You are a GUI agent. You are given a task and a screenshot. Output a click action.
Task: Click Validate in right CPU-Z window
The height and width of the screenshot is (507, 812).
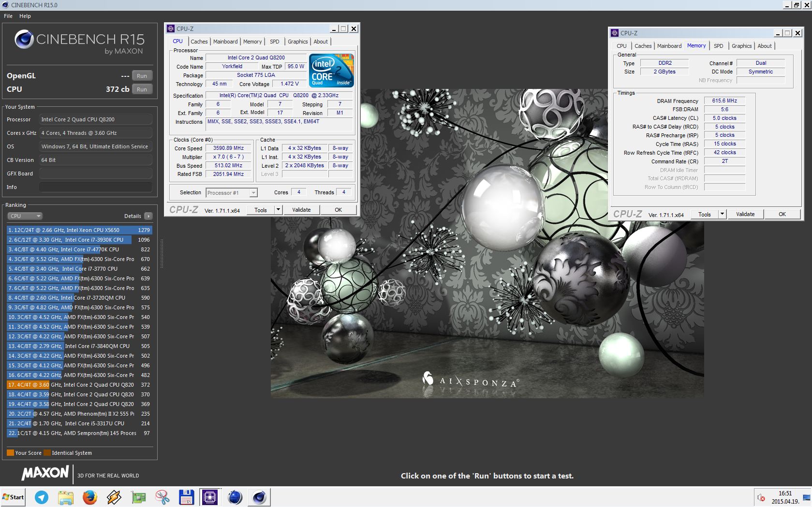(x=745, y=214)
